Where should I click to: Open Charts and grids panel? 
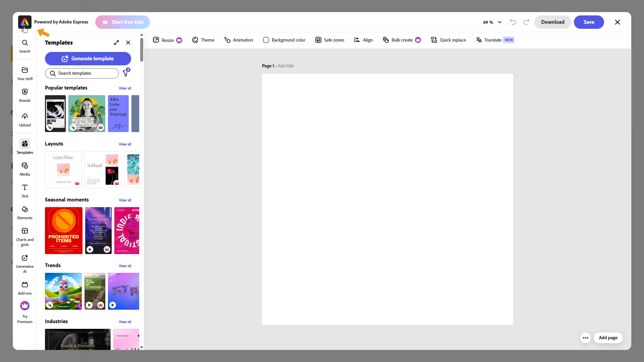tap(25, 237)
